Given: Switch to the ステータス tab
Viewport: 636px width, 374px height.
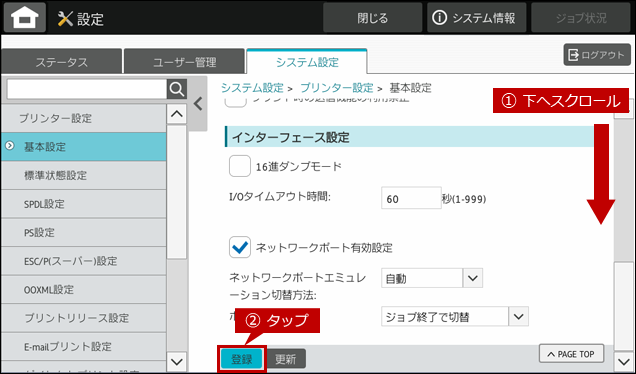Looking at the screenshot, I should 62,62.
